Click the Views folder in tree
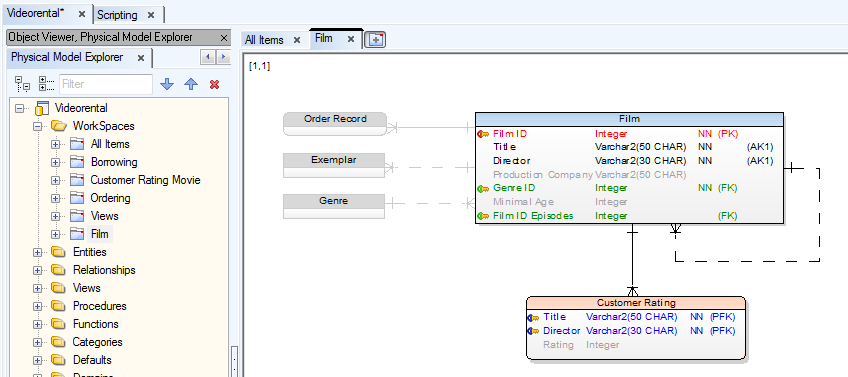 click(87, 288)
